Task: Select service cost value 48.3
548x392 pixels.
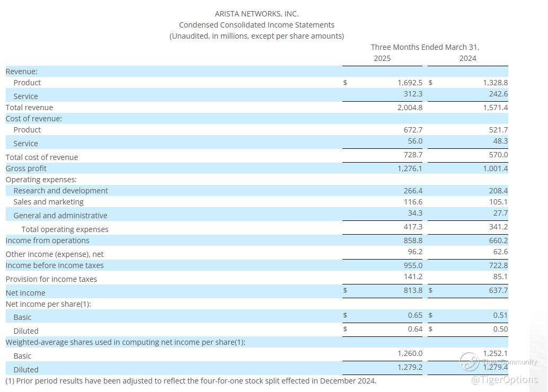Action: pos(500,141)
